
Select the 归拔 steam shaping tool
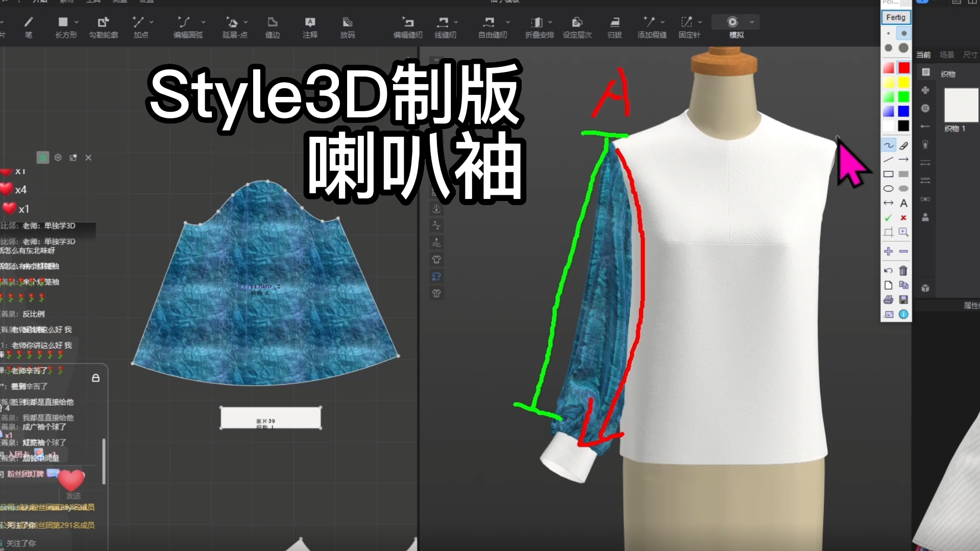[x=615, y=27]
